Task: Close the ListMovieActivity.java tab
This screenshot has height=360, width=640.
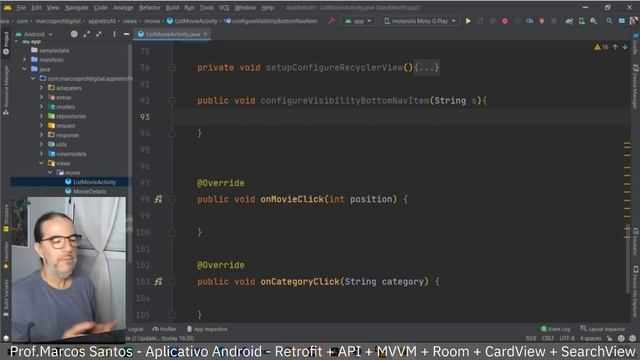Action: [x=205, y=34]
